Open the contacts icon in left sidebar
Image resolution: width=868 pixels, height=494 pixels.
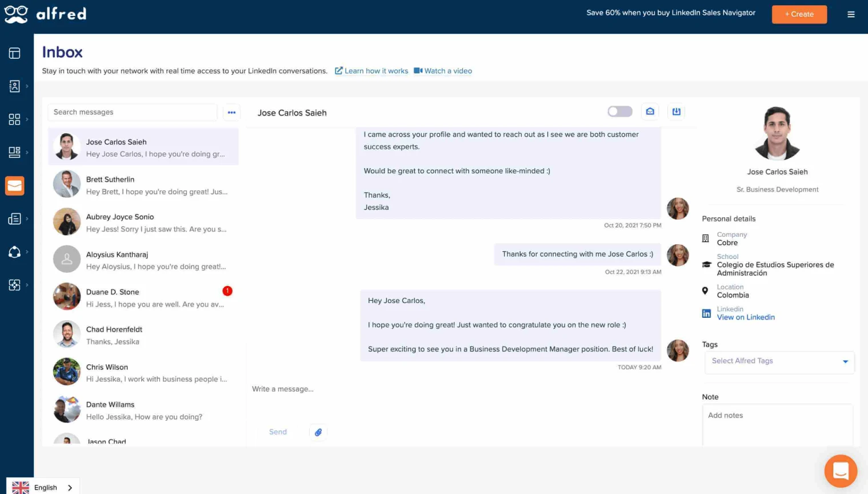click(x=14, y=86)
